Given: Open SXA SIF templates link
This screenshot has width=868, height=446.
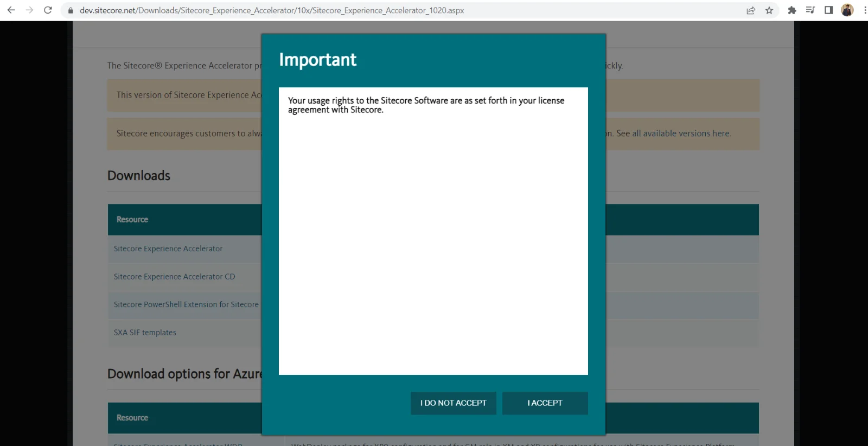Looking at the screenshot, I should click(145, 333).
